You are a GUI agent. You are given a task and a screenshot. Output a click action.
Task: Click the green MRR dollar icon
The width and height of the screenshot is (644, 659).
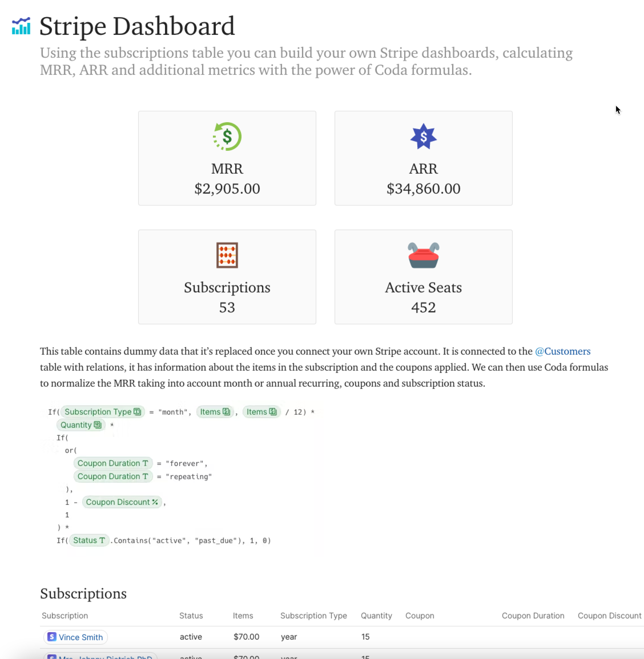tap(227, 136)
